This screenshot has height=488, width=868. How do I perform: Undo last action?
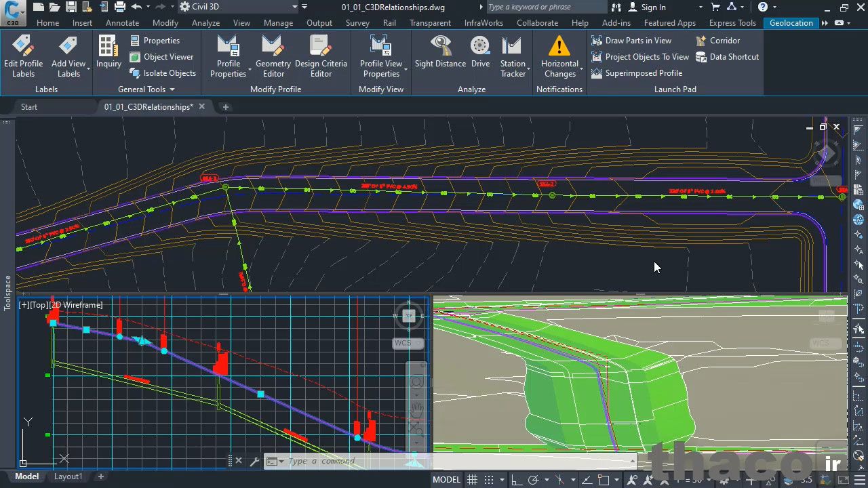click(136, 7)
